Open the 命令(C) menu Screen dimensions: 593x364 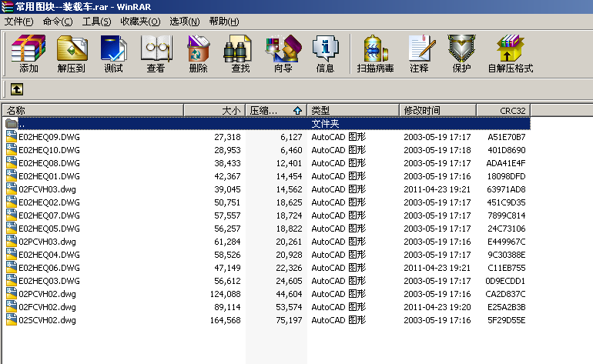pos(58,22)
